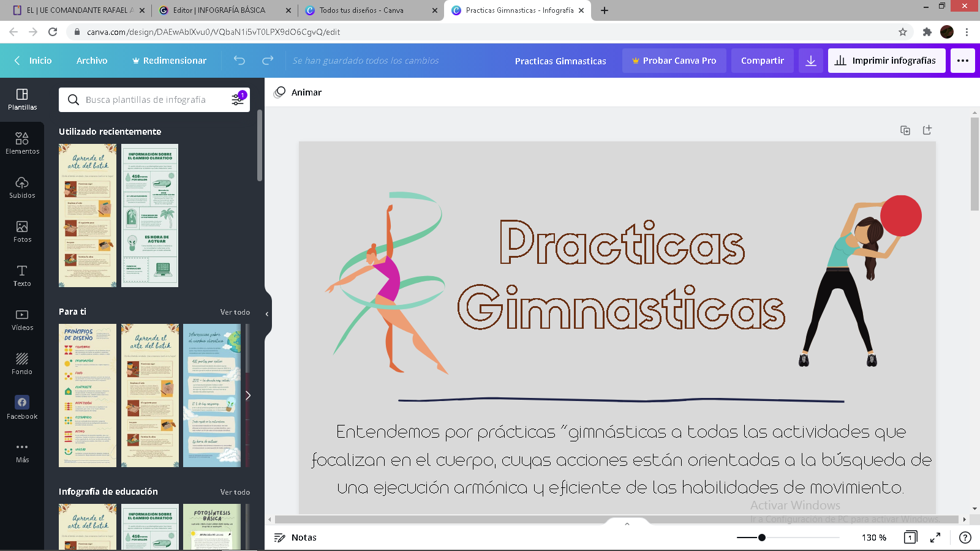Open the Fondo panel

tap(22, 363)
